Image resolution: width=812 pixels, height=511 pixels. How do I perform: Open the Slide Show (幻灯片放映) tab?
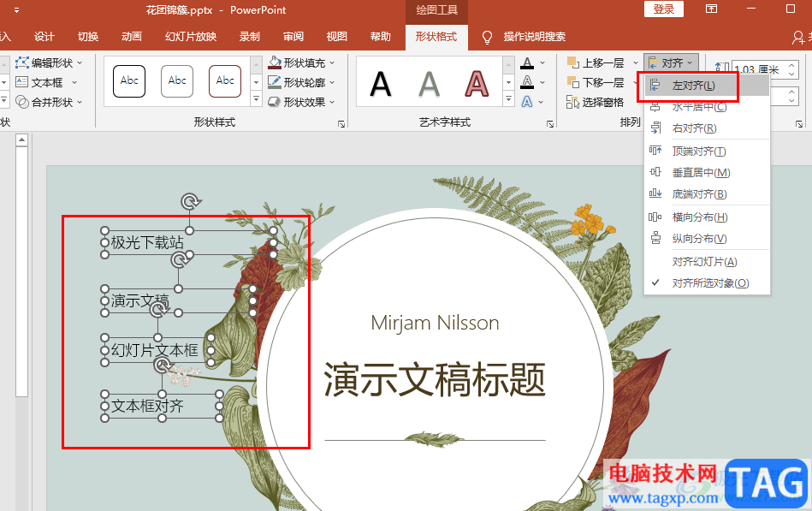pyautogui.click(x=191, y=37)
